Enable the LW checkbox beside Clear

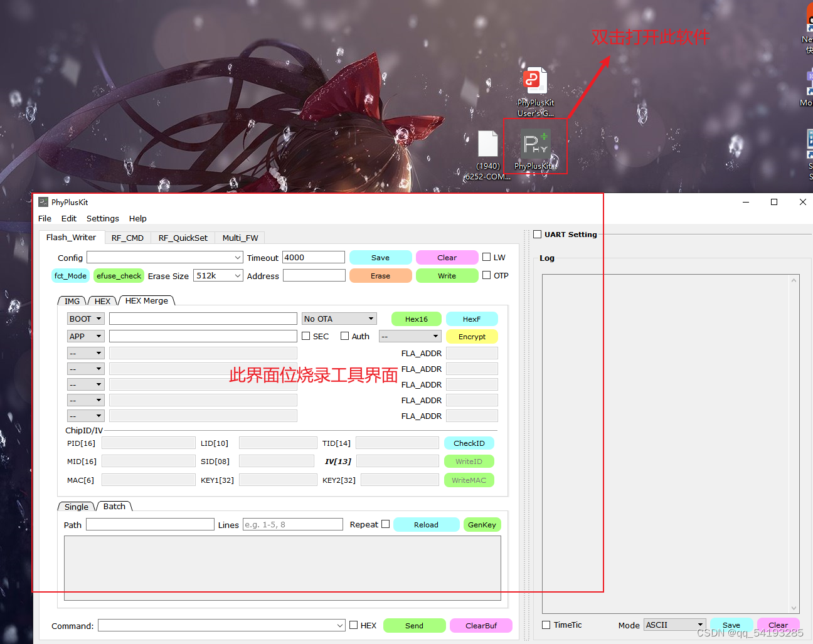tap(487, 256)
